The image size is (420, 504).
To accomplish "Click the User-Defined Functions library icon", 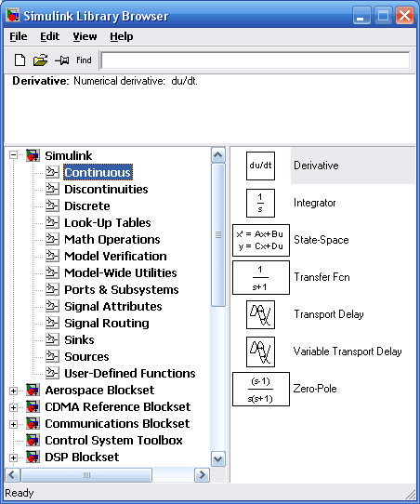I will pos(52,373).
